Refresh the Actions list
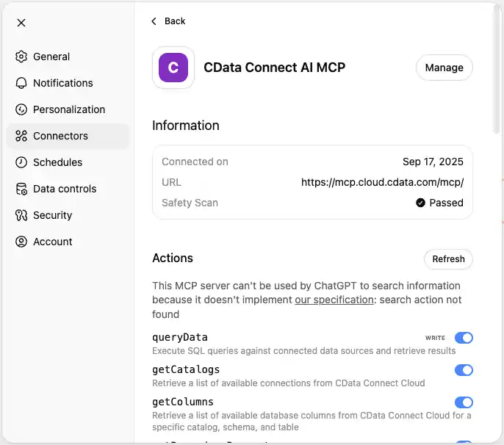 (448, 259)
